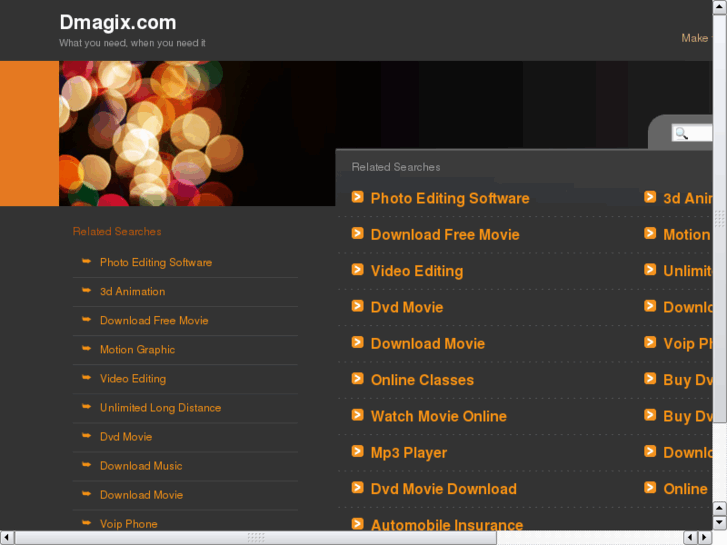Open the Make link in header
This screenshot has width=727, height=545.
(695, 38)
